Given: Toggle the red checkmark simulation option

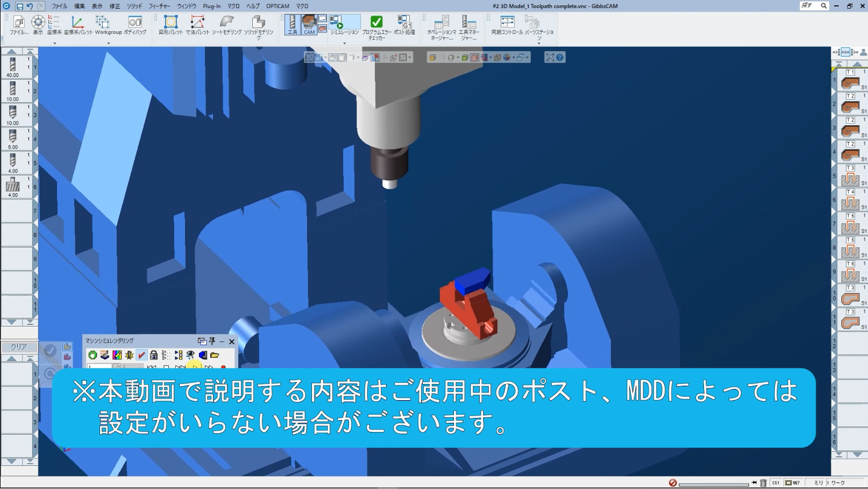Looking at the screenshot, I should (141, 355).
